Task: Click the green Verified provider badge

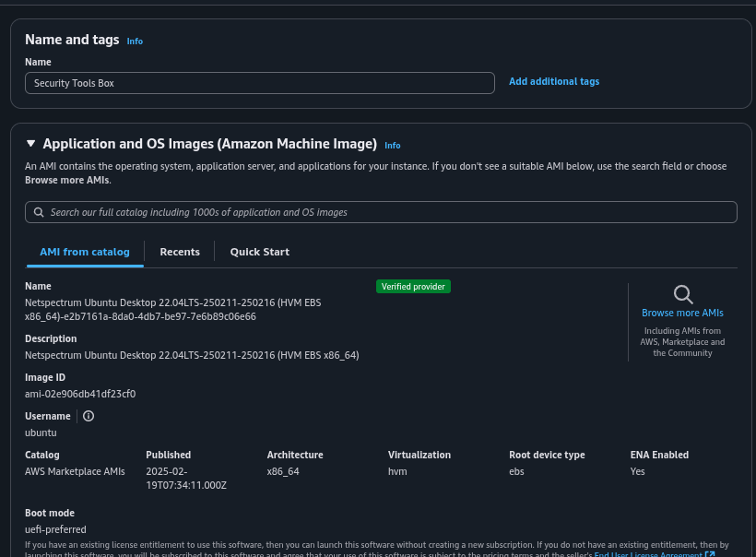Action: pyautogui.click(x=413, y=287)
